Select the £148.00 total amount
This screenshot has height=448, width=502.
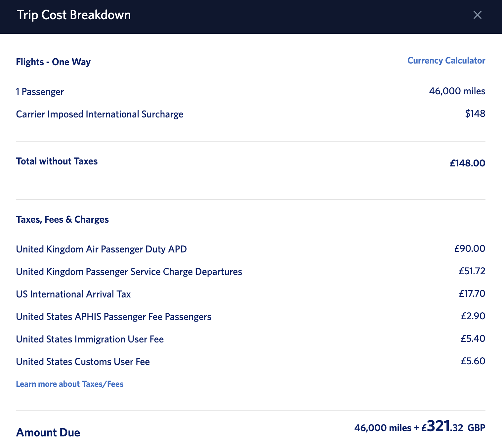pos(467,163)
